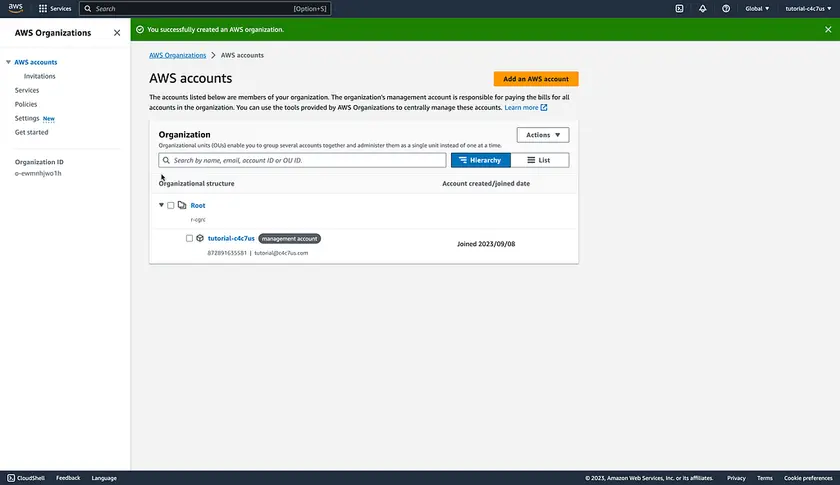Image resolution: width=840 pixels, height=485 pixels.
Task: Open Policies in the sidebar
Action: coord(26,104)
